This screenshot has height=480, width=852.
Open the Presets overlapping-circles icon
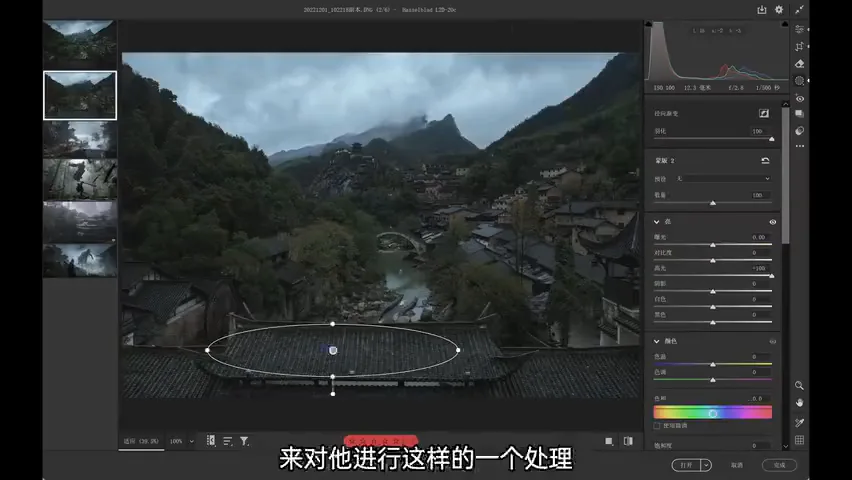tap(799, 131)
